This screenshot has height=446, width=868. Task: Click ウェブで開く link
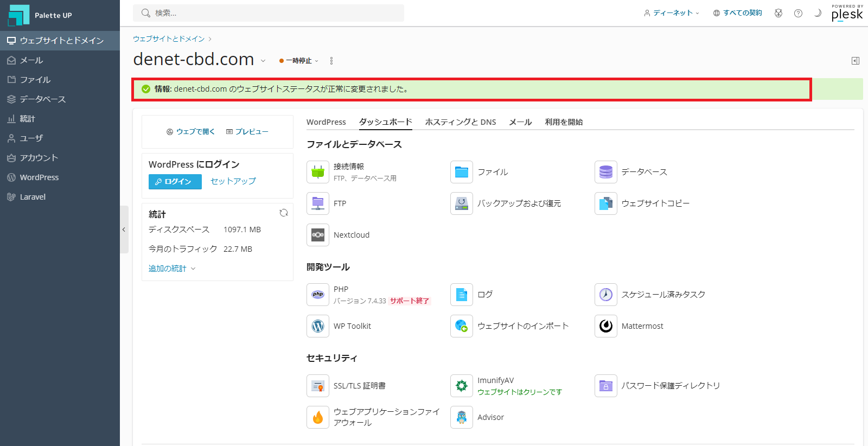point(190,132)
